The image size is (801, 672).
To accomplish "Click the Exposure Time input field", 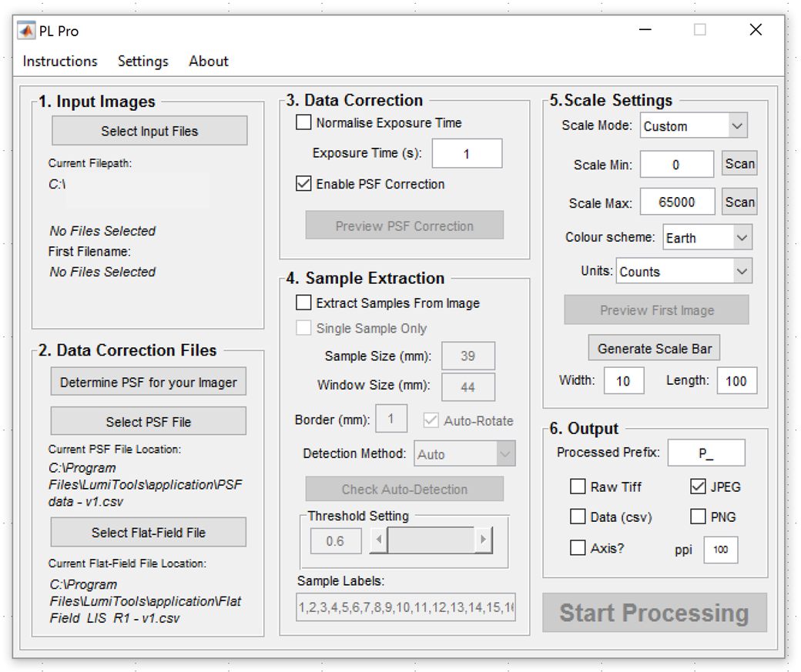I will click(467, 153).
